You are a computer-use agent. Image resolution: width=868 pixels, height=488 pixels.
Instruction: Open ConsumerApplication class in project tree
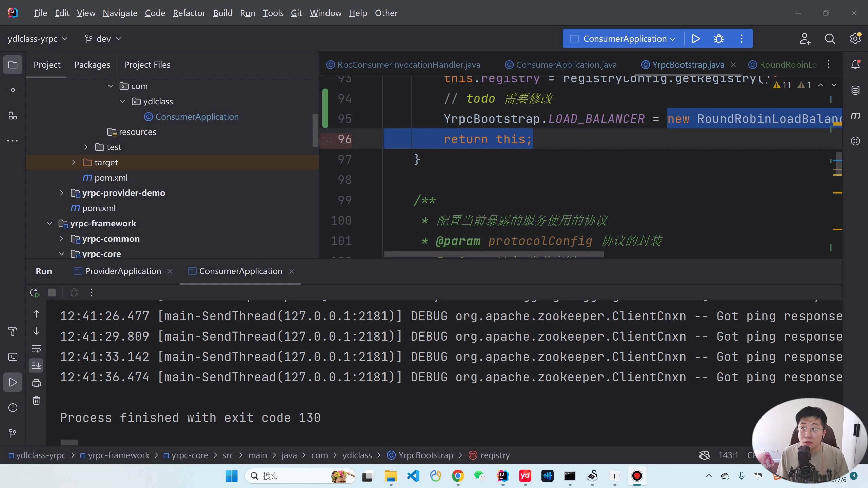point(197,117)
